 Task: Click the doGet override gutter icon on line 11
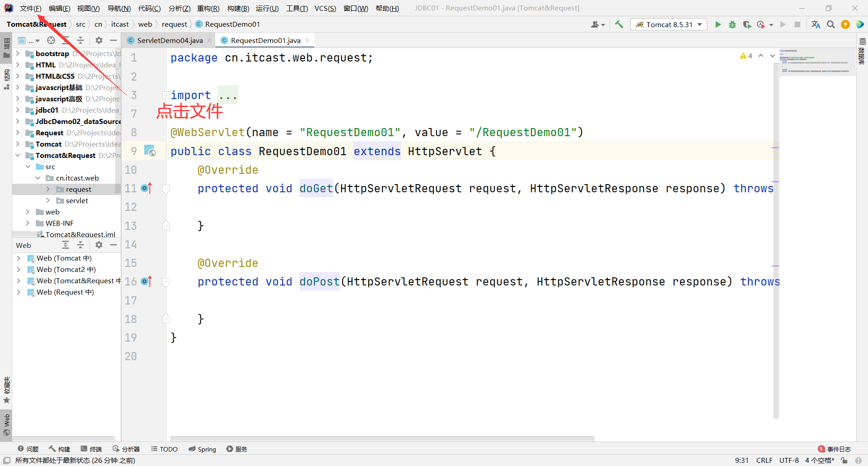(x=146, y=188)
